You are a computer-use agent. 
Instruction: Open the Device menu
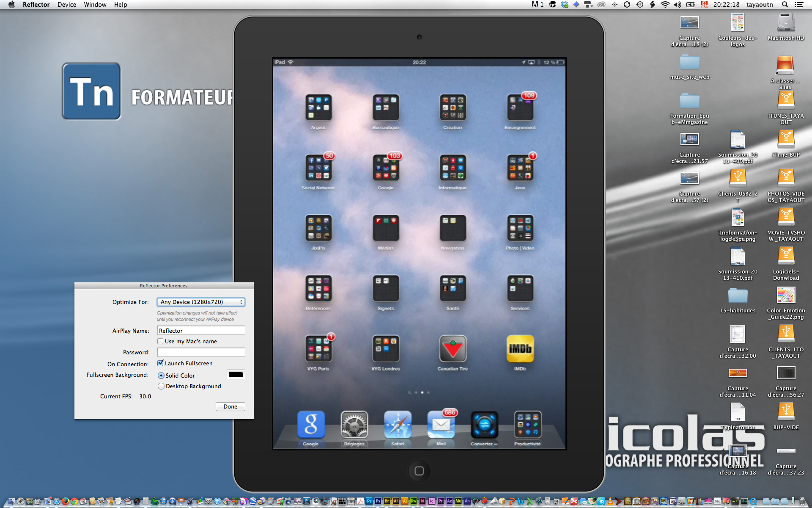click(67, 5)
